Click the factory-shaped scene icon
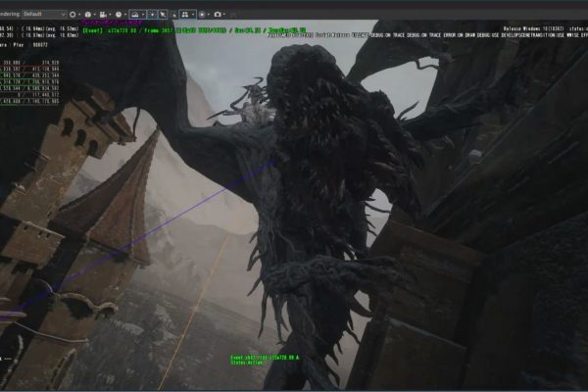The image size is (588, 392). (x=103, y=15)
